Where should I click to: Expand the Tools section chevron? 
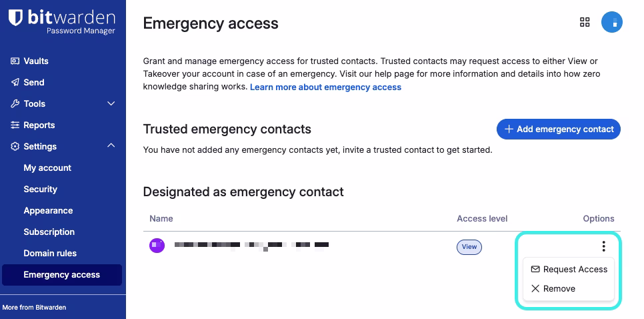coord(111,103)
